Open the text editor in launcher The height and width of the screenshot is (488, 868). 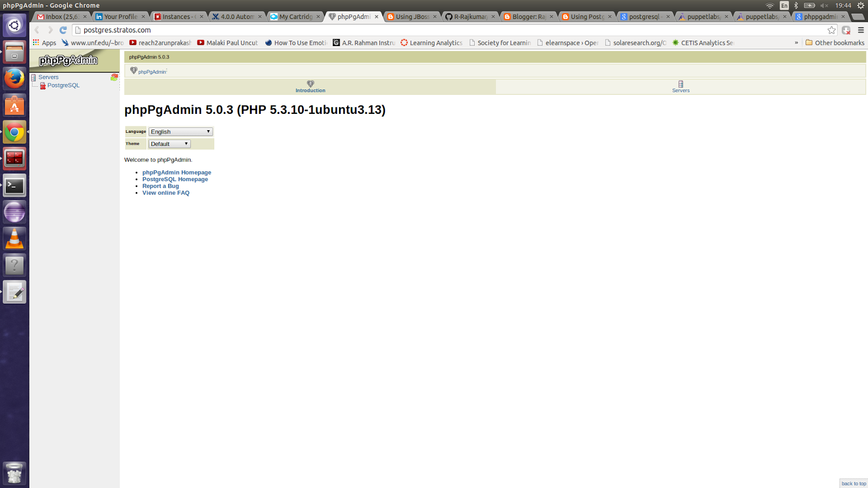[15, 292]
